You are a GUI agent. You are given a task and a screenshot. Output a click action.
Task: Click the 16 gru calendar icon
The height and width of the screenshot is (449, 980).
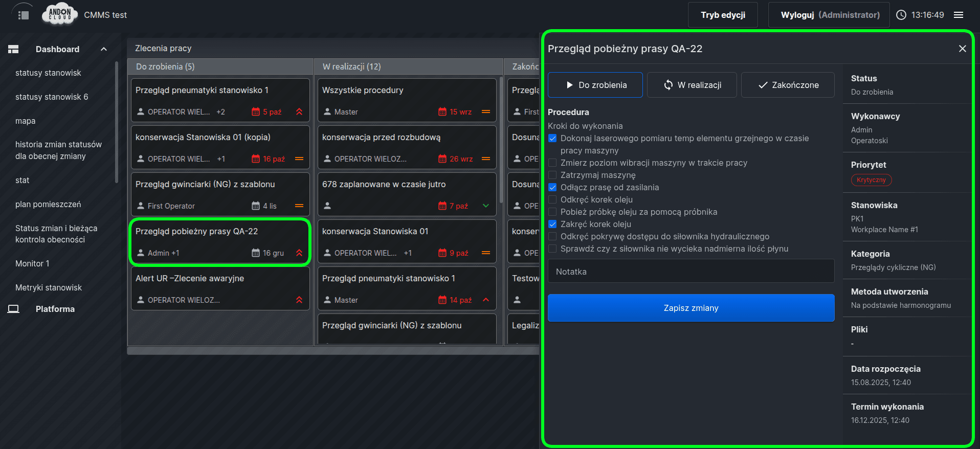coord(256,253)
